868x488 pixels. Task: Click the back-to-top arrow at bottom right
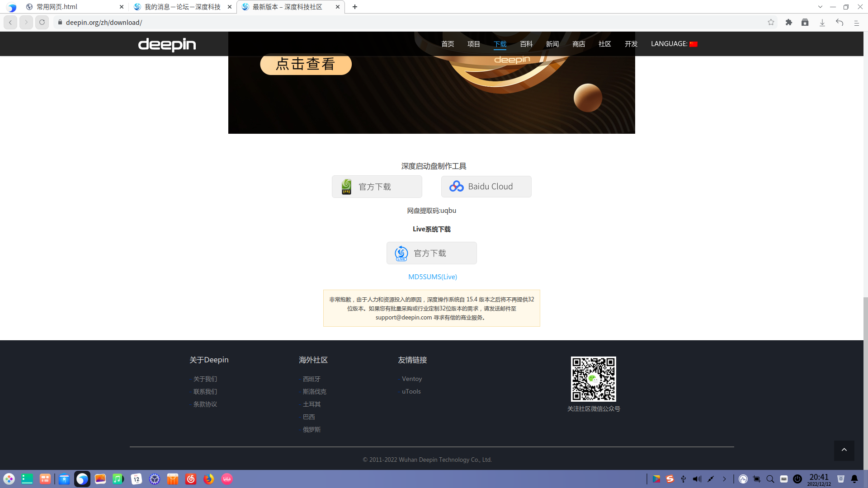844,450
